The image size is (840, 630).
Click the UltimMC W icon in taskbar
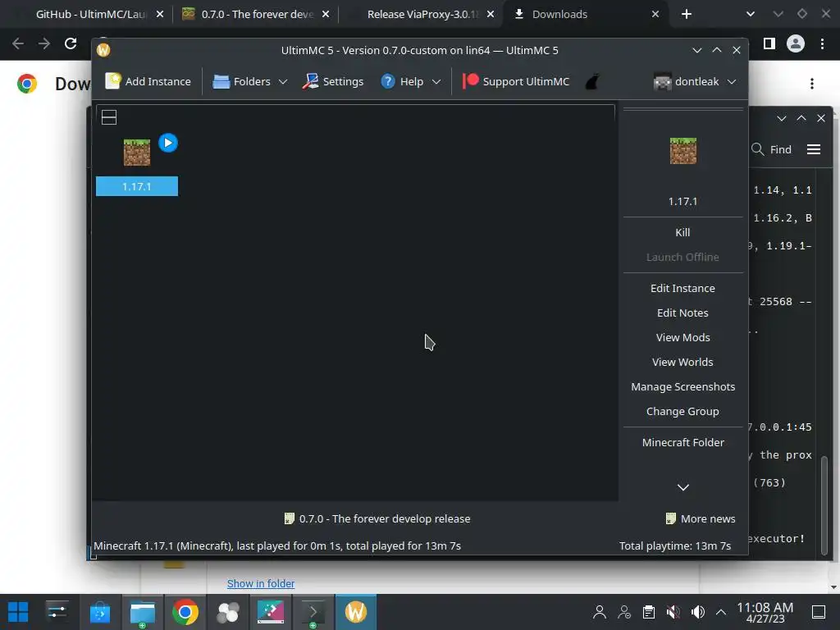tap(356, 612)
